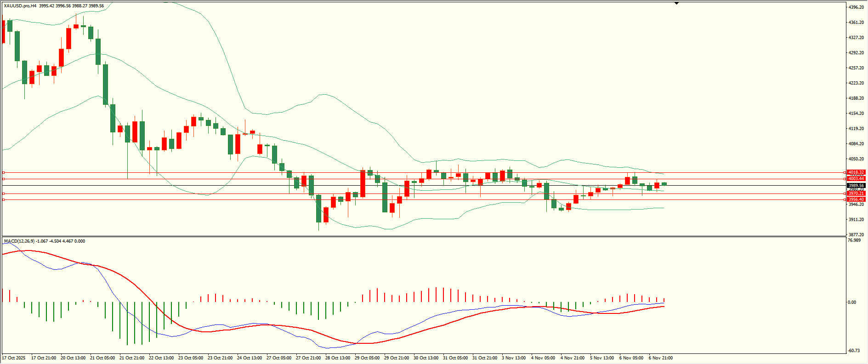This screenshot has height=364, width=868.
Task: Click the 17 Oct 2025 date label
Action: point(14,358)
